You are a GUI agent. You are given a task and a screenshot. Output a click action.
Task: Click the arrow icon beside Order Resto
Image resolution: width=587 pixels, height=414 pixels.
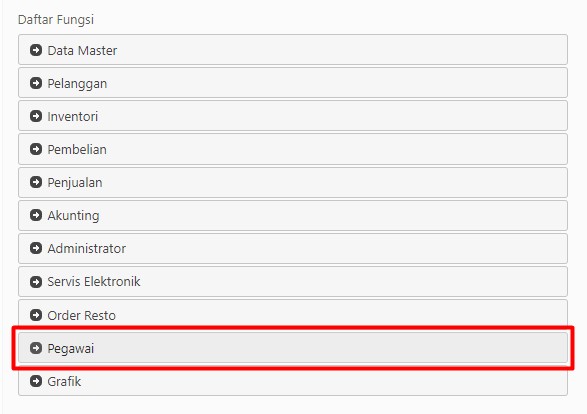pos(36,315)
